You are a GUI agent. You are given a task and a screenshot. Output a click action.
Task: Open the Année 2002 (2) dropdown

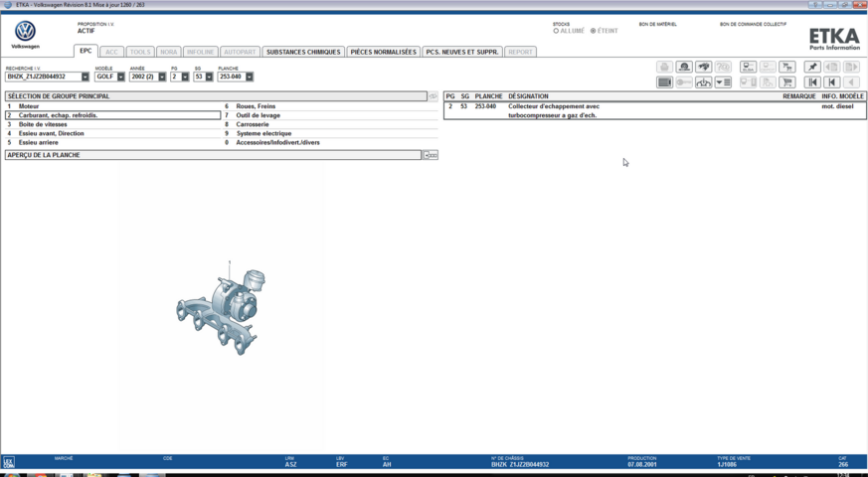click(162, 77)
